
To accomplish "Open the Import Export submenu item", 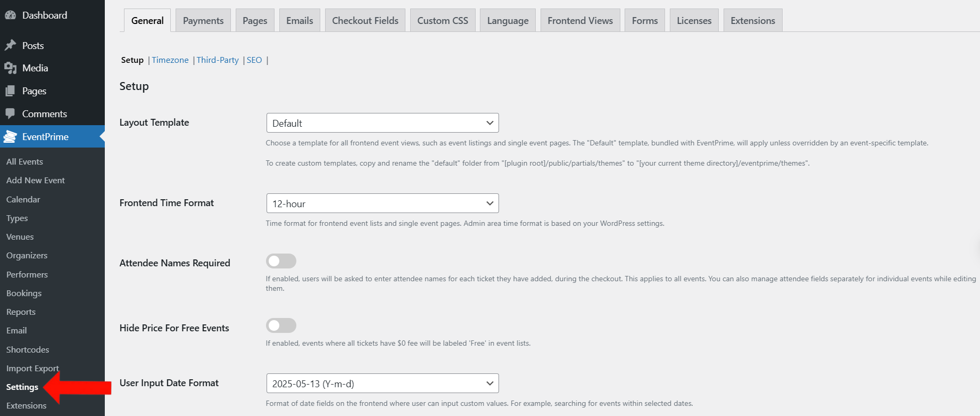I will click(32, 368).
